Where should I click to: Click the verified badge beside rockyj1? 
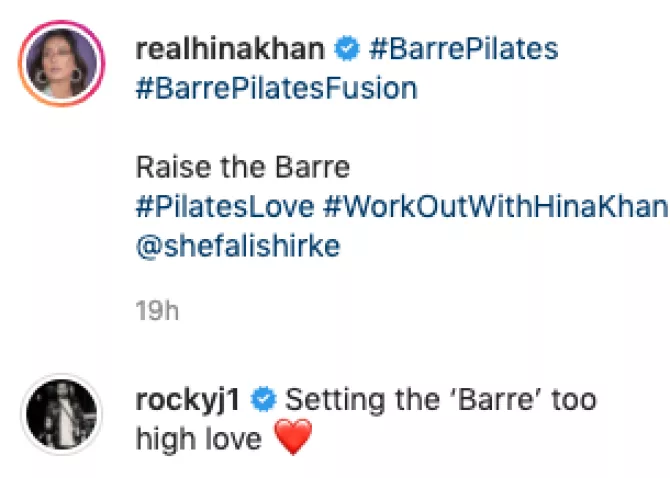pos(264,400)
